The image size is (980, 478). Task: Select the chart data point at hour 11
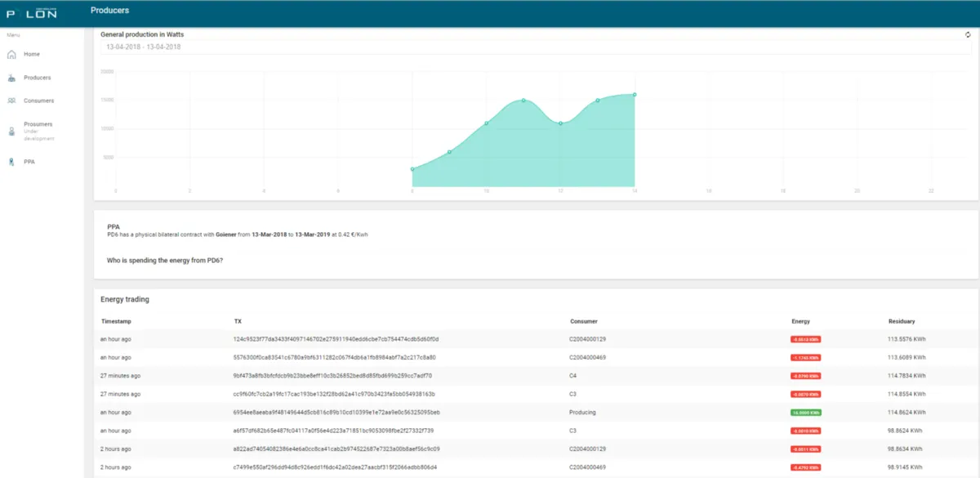tap(523, 101)
